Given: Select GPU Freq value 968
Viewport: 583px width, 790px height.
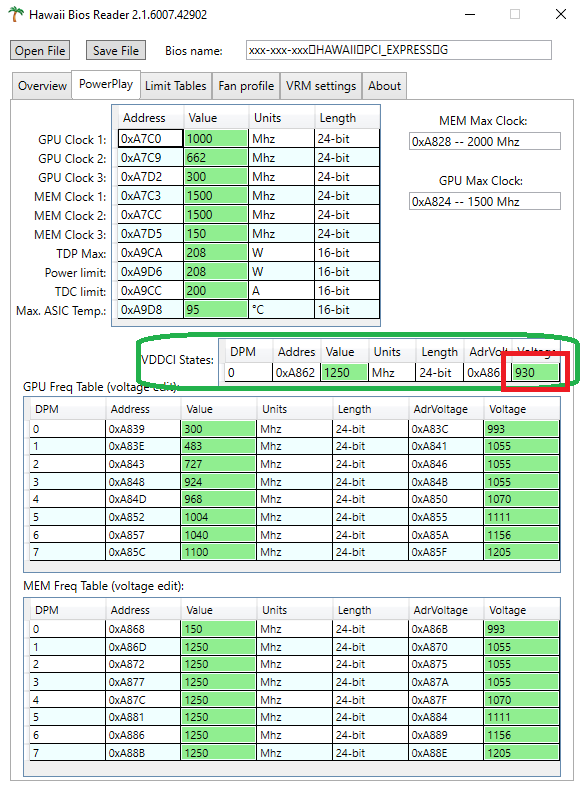Looking at the screenshot, I should pyautogui.click(x=218, y=499).
